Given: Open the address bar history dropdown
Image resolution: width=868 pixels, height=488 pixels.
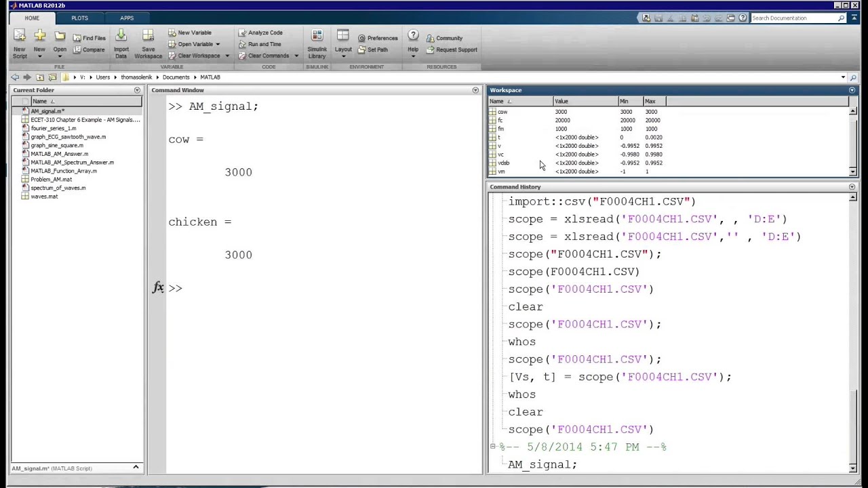Looking at the screenshot, I should (843, 77).
